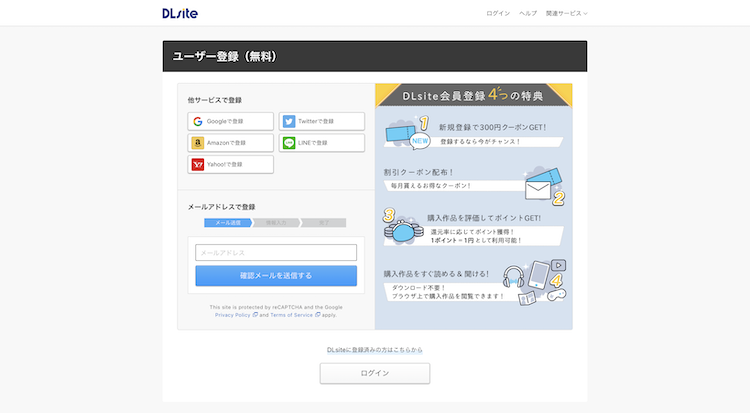Click the メールアドレスで登録 section label
Image resolution: width=750 pixels, height=413 pixels.
pos(221,207)
